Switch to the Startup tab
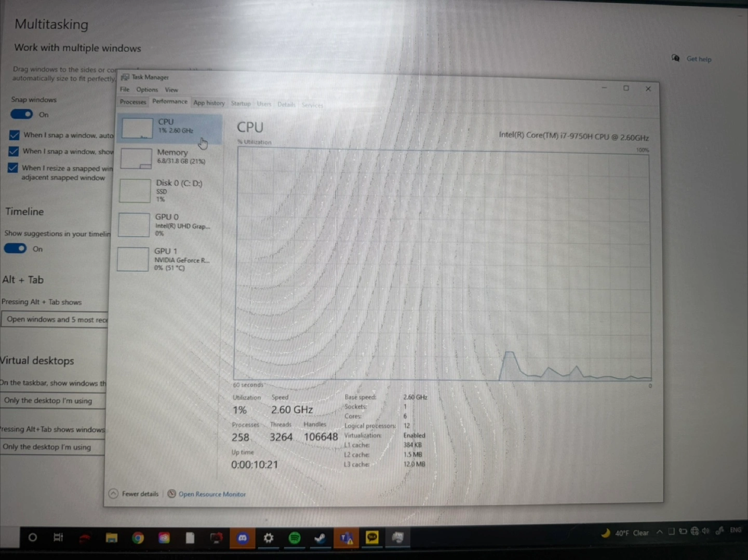Screen dimensions: 748x560 (x=241, y=103)
